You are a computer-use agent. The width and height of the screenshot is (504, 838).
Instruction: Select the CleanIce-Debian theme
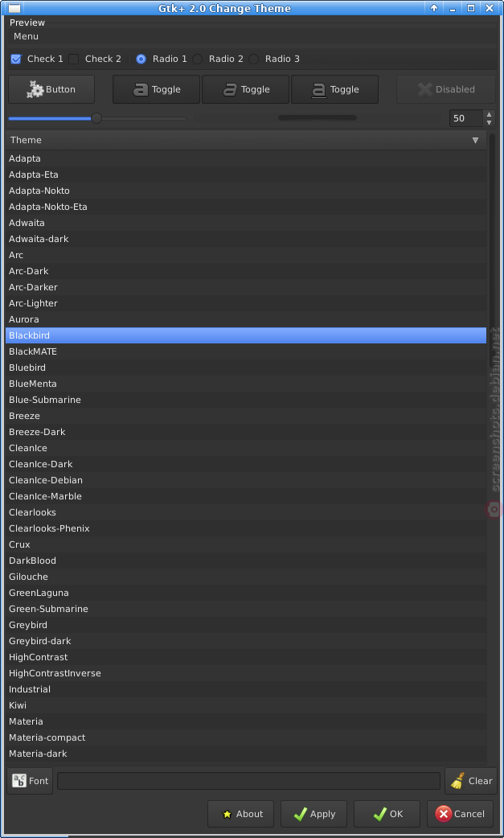(246, 480)
